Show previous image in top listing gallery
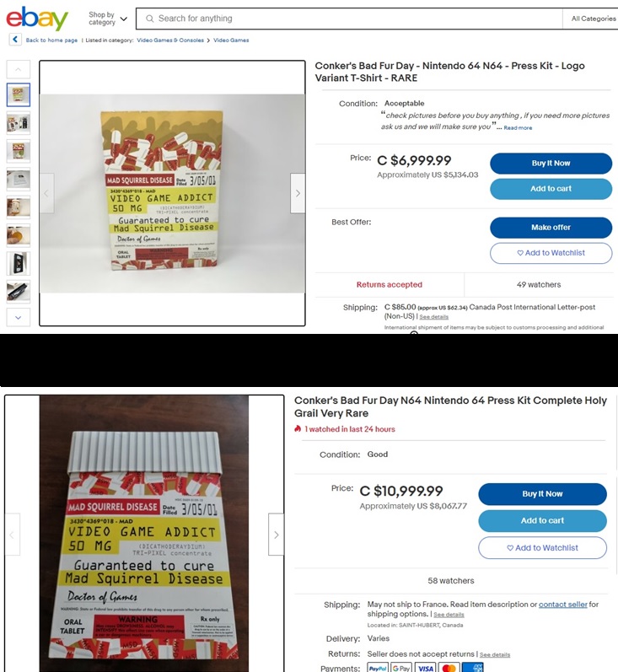This screenshot has width=618, height=672. 46,193
